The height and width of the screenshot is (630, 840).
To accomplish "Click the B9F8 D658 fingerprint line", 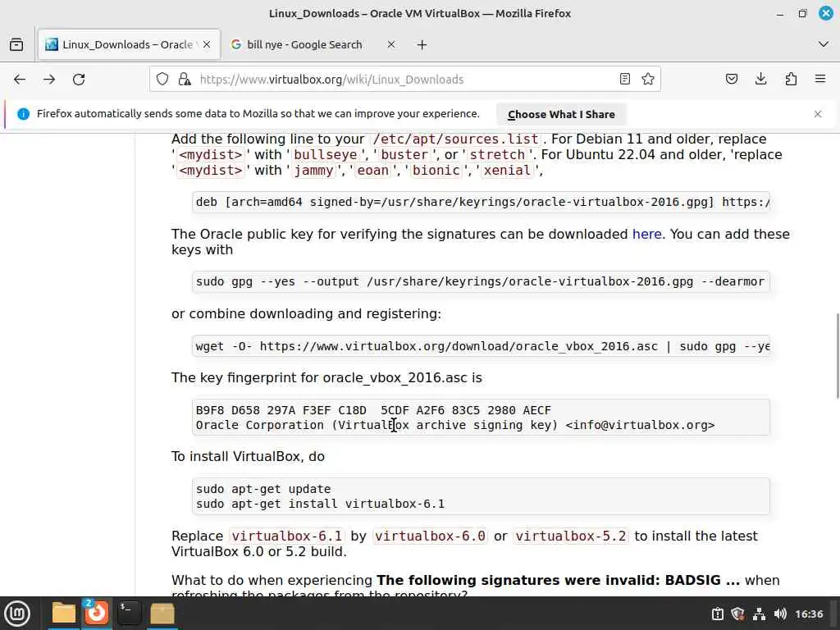I will click(373, 410).
